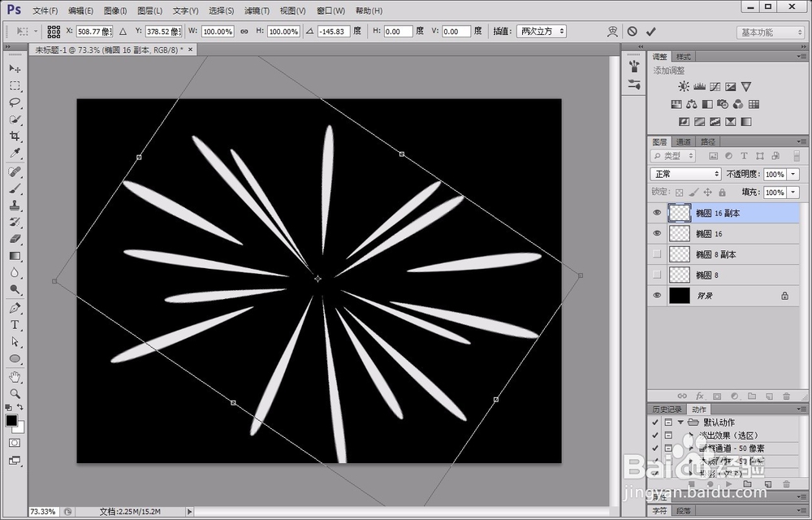Screen dimensions: 812x520
Task: Select the Blur tool
Action: pyautogui.click(x=15, y=272)
